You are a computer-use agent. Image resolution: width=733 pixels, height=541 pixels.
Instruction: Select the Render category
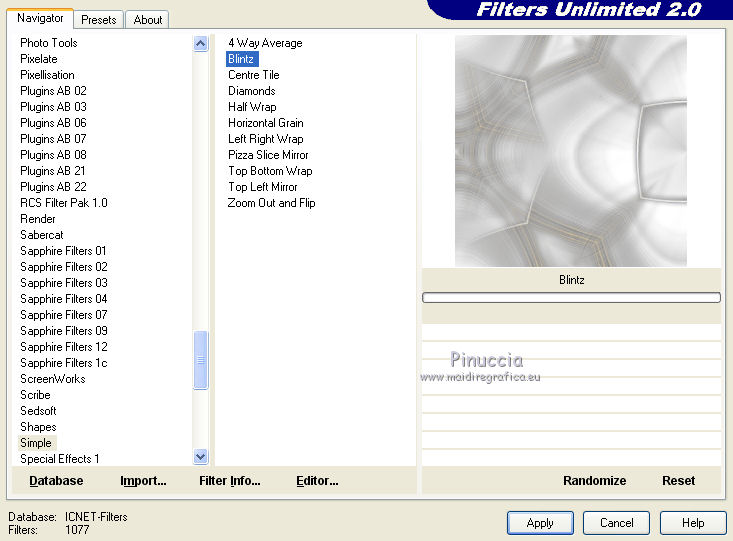pyautogui.click(x=38, y=219)
